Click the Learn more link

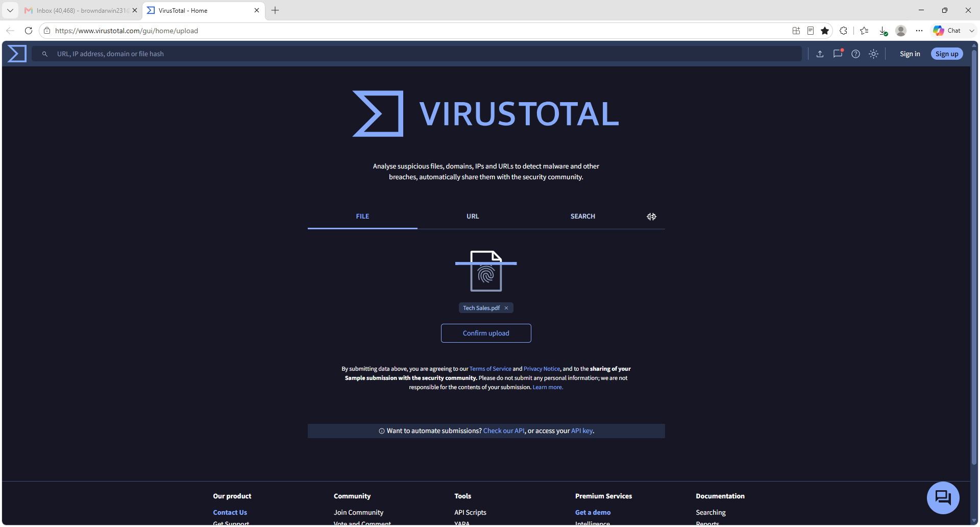(x=548, y=387)
